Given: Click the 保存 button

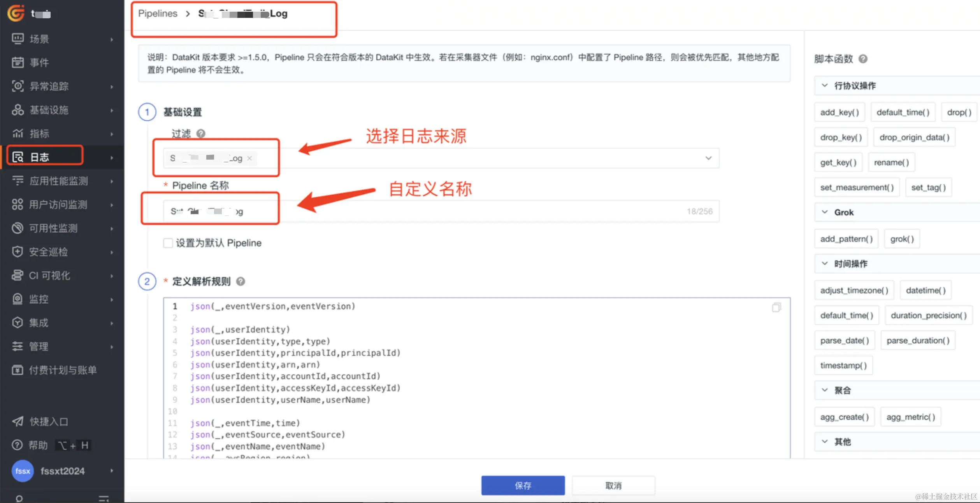Looking at the screenshot, I should coord(523,485).
